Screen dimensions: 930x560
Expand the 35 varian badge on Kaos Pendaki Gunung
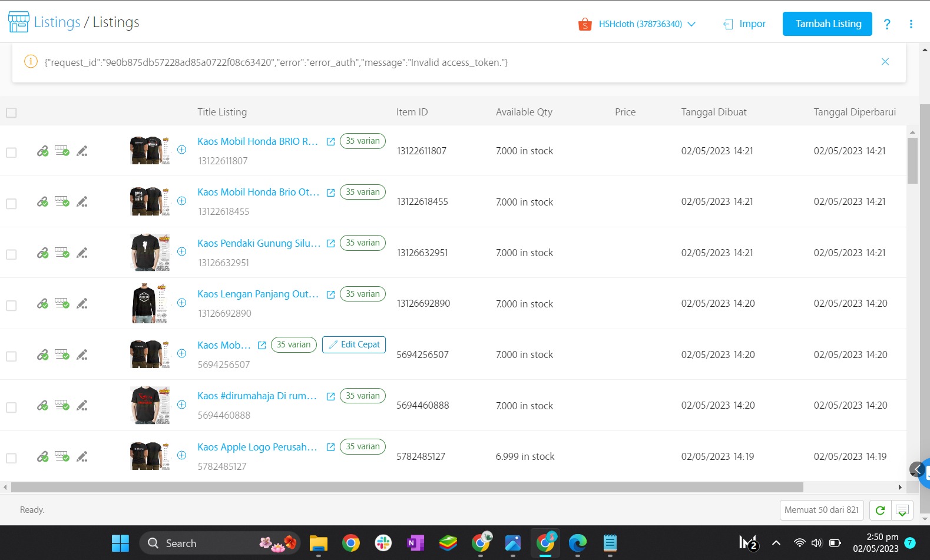tap(362, 243)
